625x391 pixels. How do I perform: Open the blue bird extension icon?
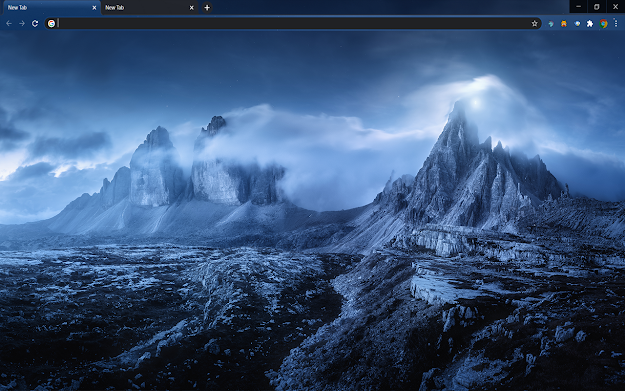click(x=577, y=24)
